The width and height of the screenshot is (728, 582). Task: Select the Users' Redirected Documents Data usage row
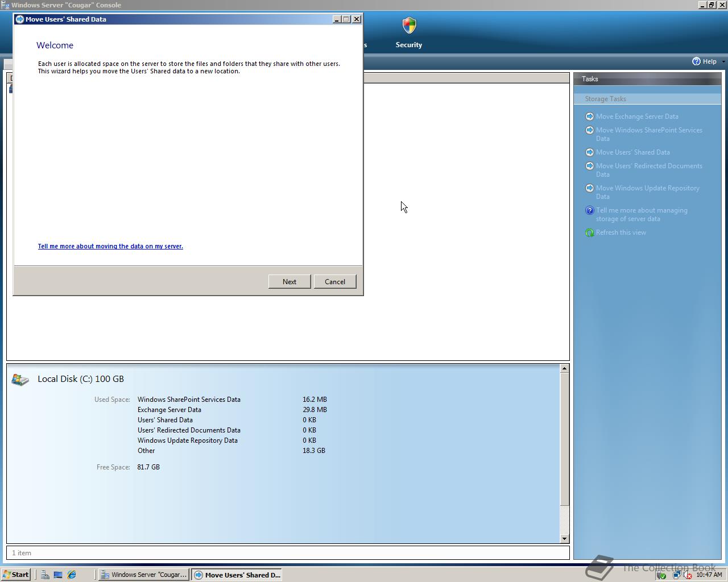[x=226, y=430]
